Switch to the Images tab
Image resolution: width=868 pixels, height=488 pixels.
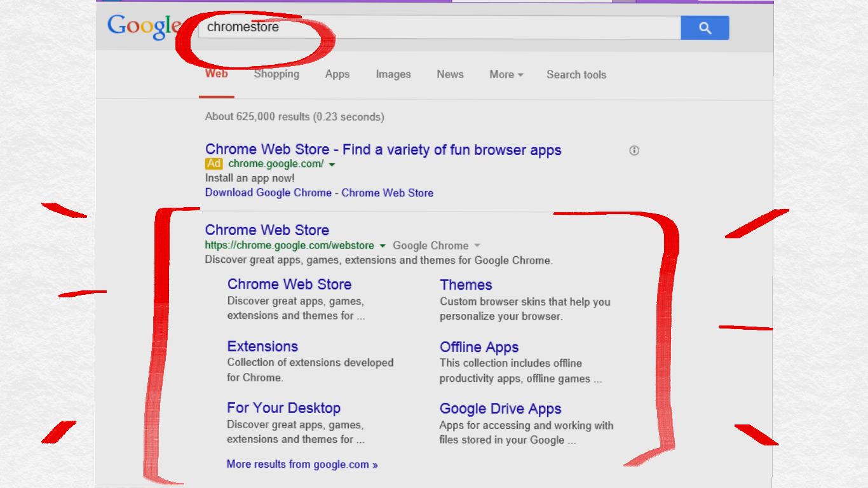point(393,74)
